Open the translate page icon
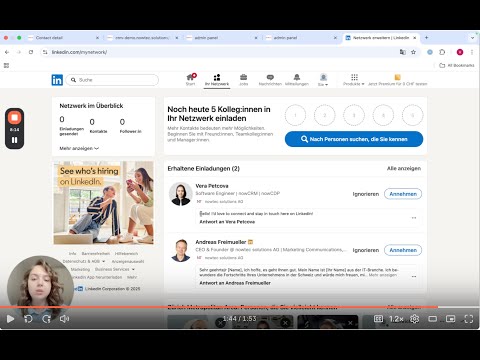The height and width of the screenshot is (360, 480). coord(403,52)
